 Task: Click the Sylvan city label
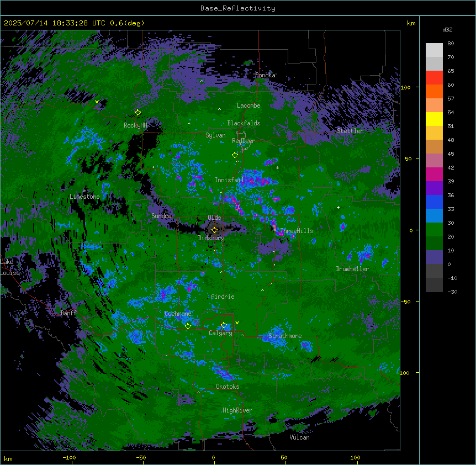coord(215,135)
